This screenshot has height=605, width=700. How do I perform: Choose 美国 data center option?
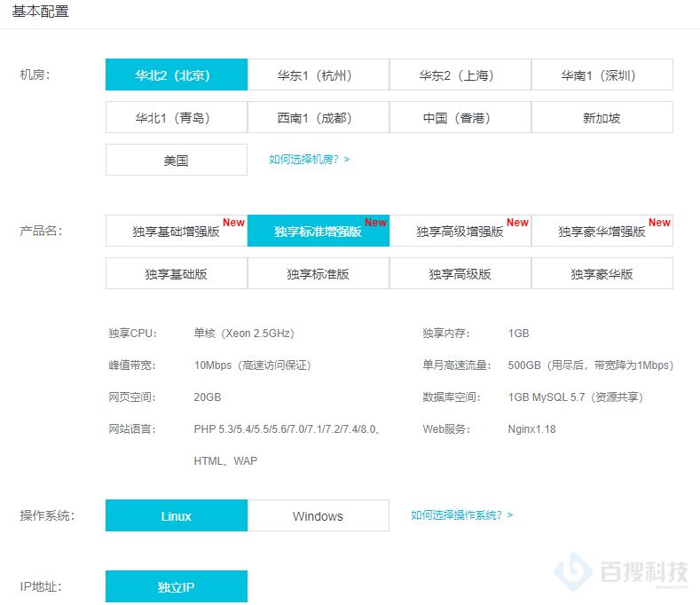(x=177, y=160)
